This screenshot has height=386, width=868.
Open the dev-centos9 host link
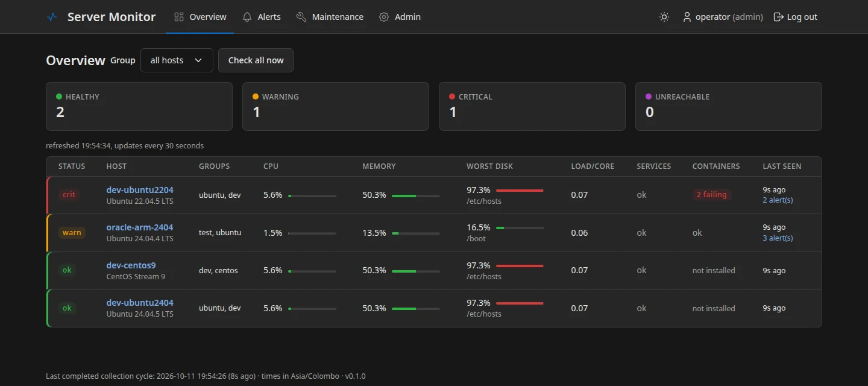(131, 265)
